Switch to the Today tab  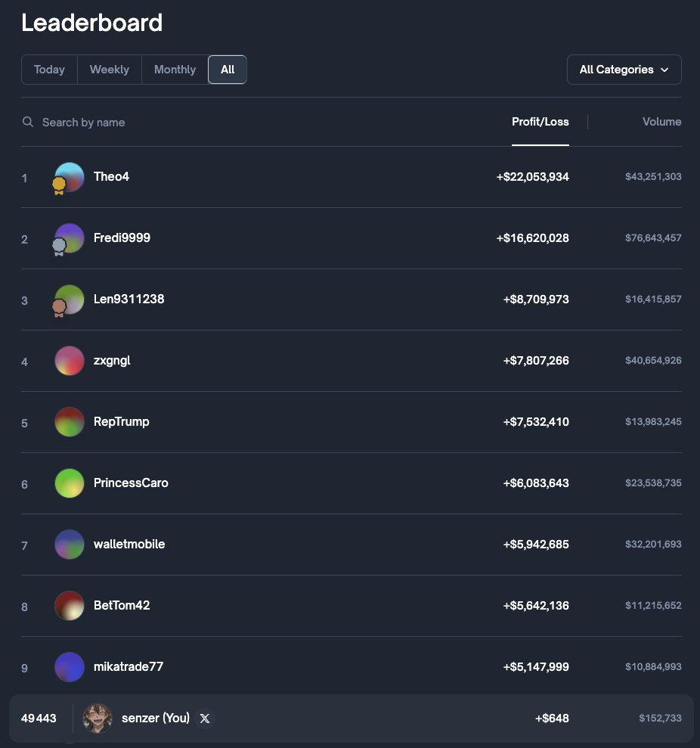(49, 70)
